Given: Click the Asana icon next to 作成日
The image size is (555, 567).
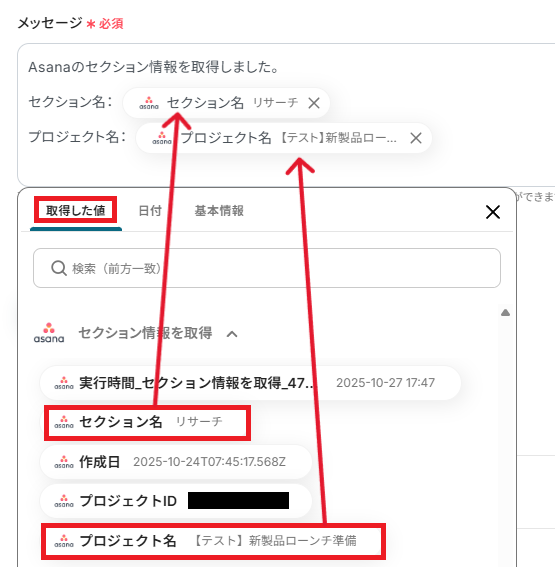Looking at the screenshot, I should click(64, 462).
